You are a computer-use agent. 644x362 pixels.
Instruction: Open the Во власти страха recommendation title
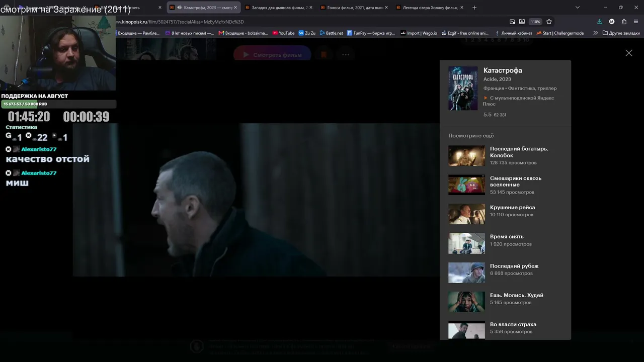coord(513,324)
